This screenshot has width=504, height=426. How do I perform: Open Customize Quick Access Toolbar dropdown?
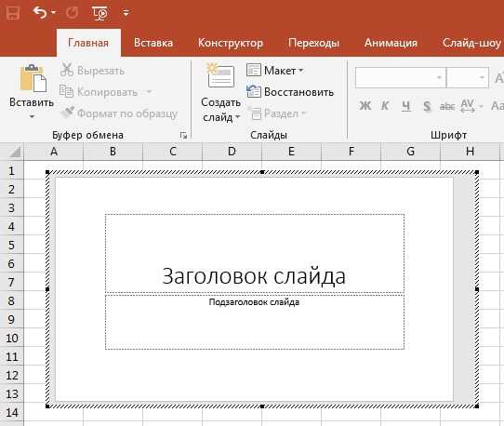[126, 13]
